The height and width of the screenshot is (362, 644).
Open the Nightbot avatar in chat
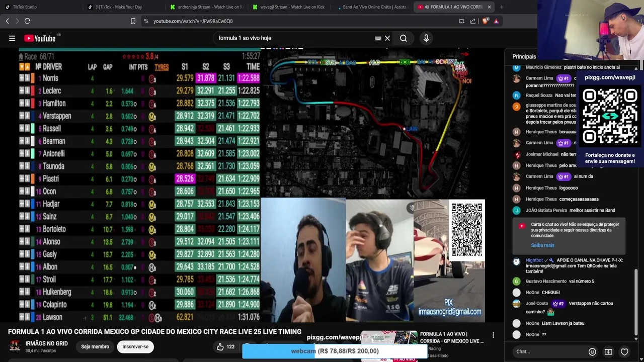point(516,261)
